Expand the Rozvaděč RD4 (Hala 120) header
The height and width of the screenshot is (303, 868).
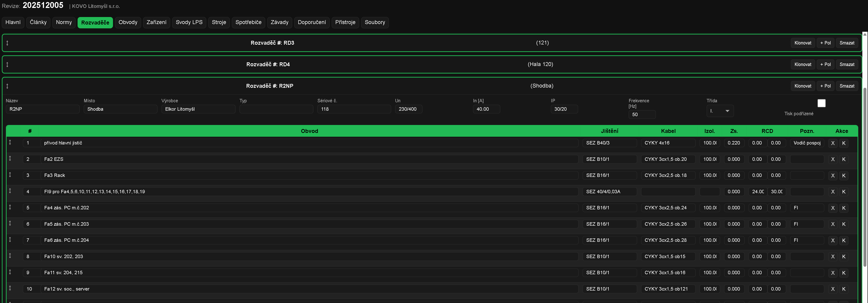coord(268,64)
